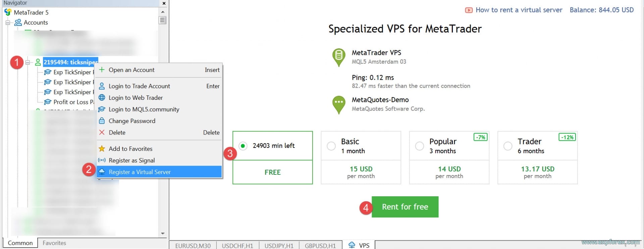Viewport: 644px width, 249px height.
Task: Click the Change Password lock icon
Action: 102,121
